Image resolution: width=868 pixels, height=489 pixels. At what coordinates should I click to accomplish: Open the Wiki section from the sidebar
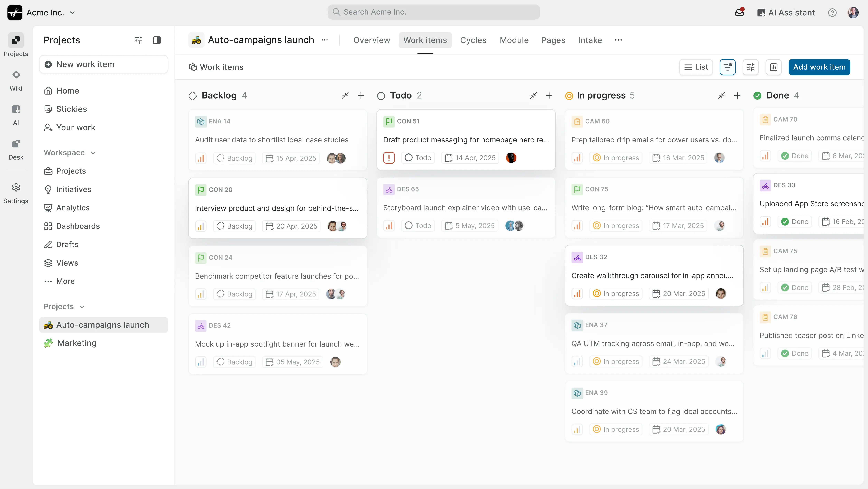pyautogui.click(x=16, y=80)
